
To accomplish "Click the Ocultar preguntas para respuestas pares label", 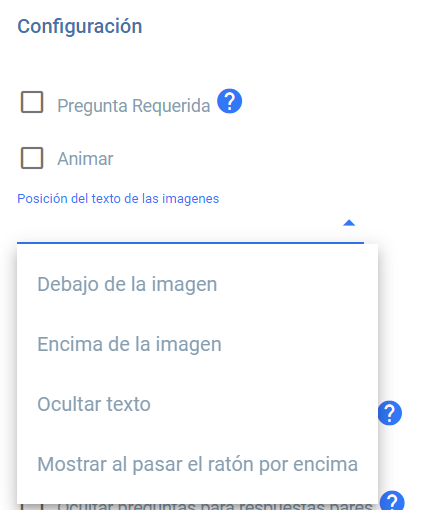I will tap(215, 507).
